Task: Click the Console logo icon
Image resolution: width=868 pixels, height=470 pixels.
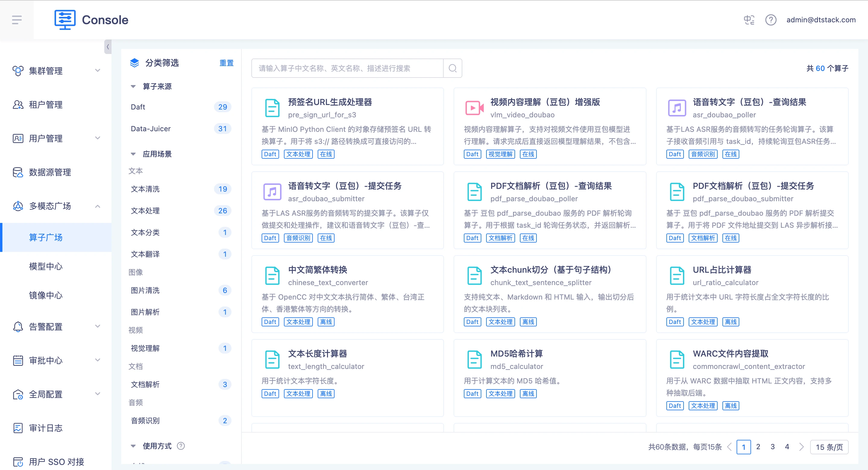Action: (65, 20)
